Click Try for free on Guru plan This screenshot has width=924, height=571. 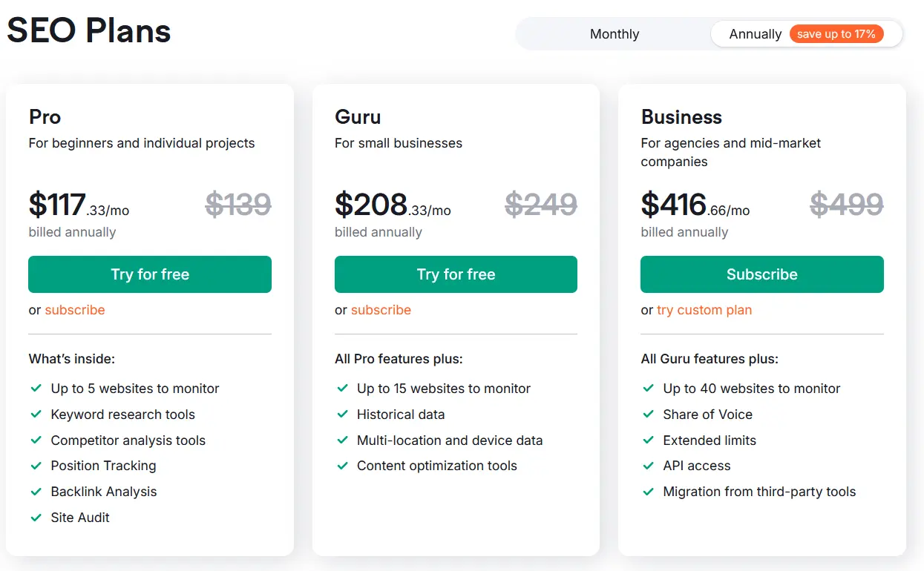456,274
